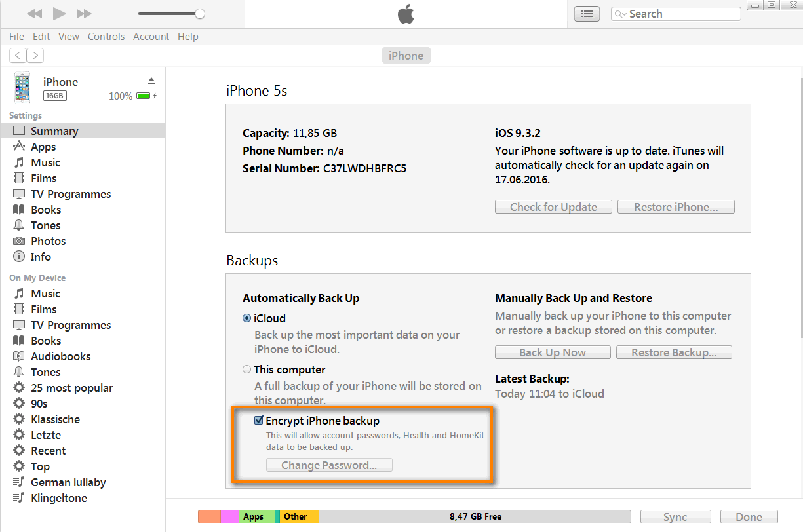Viewport: 803px width, 532px height.
Task: Click TV Programmes icon under On My Device
Action: coord(19,325)
